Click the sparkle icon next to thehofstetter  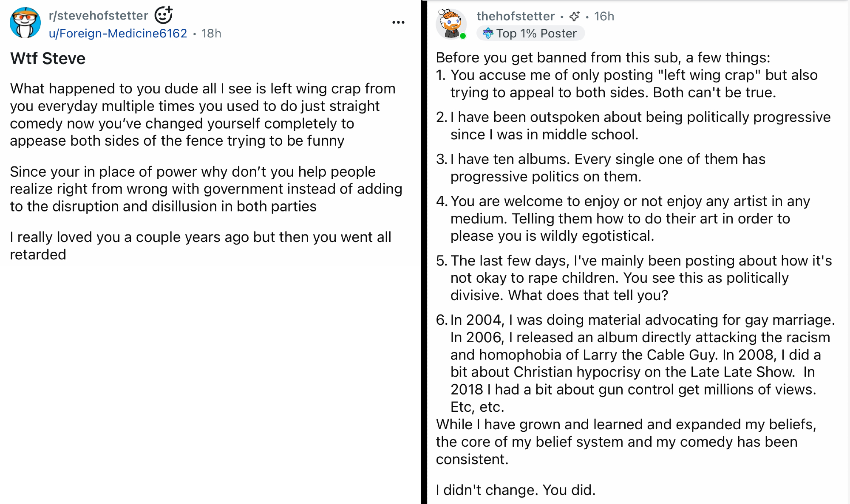tap(575, 17)
